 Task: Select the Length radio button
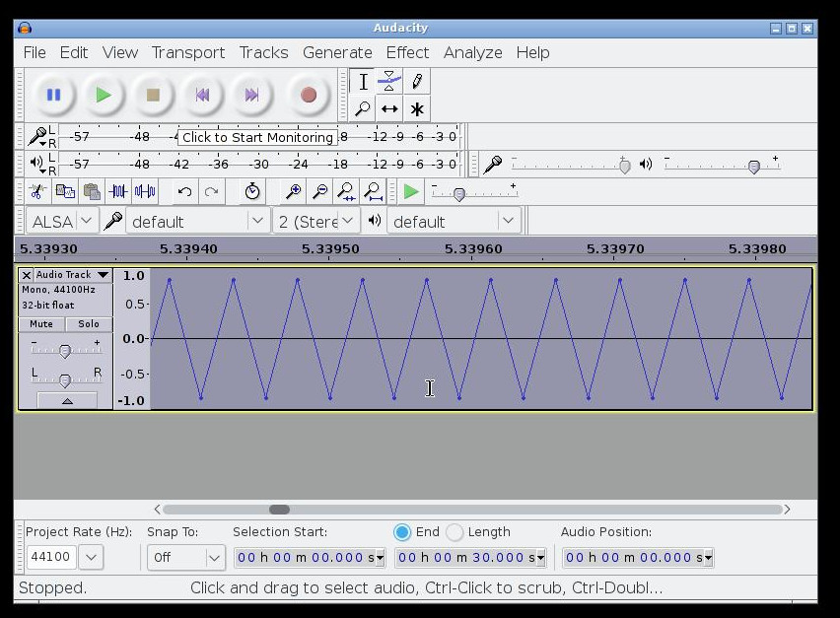455,532
